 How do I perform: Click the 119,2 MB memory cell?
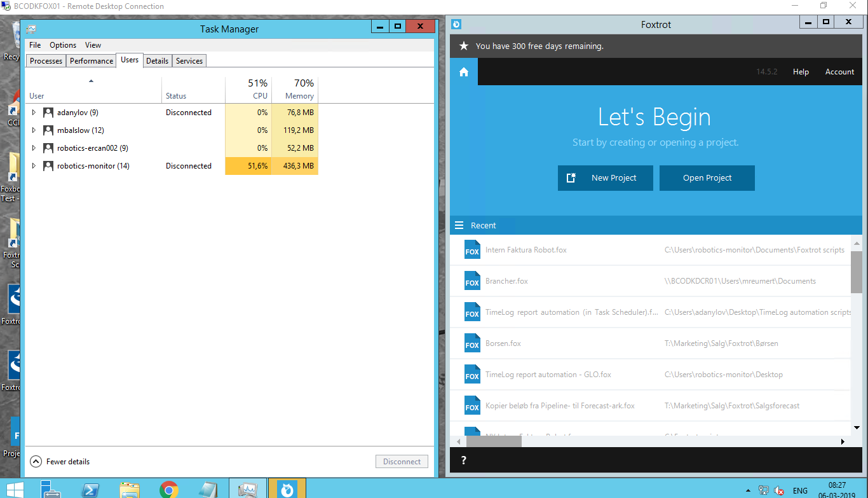pyautogui.click(x=295, y=130)
